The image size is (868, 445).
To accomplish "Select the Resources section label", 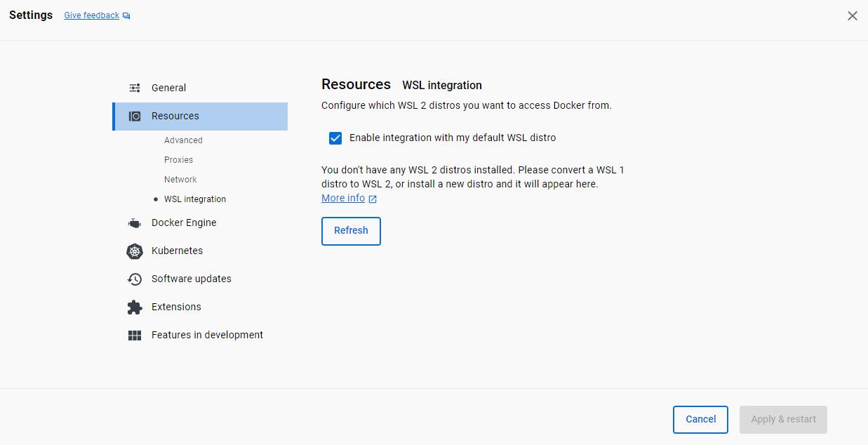I will (x=175, y=116).
